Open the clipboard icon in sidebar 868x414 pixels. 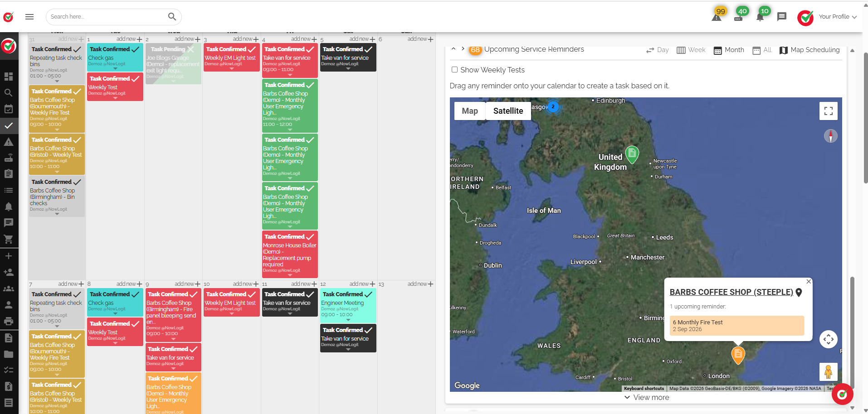coord(9,173)
